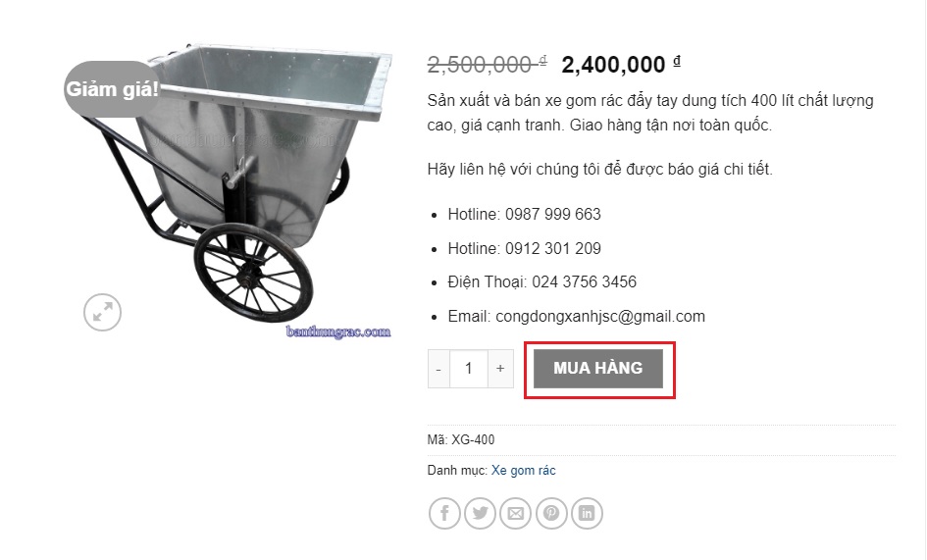
Task: Click the phone number 024 3756 3456
Action: tap(584, 282)
